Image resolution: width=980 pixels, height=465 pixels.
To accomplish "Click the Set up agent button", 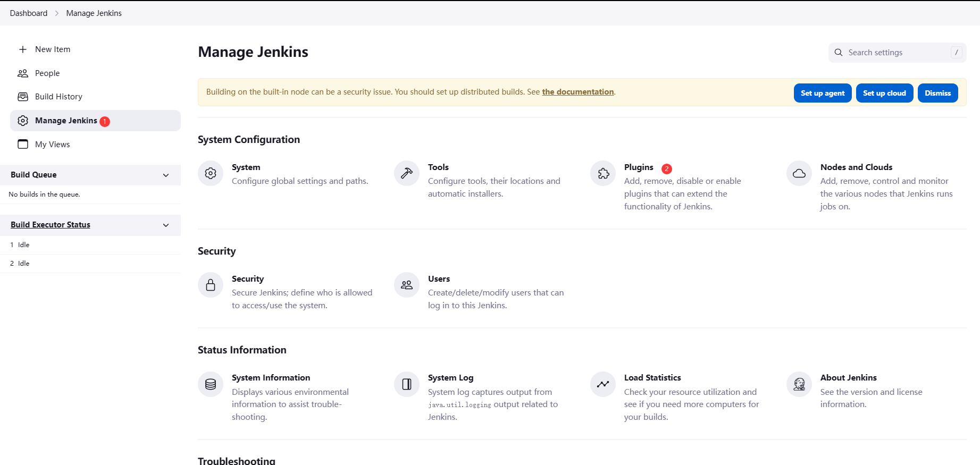I will click(823, 93).
